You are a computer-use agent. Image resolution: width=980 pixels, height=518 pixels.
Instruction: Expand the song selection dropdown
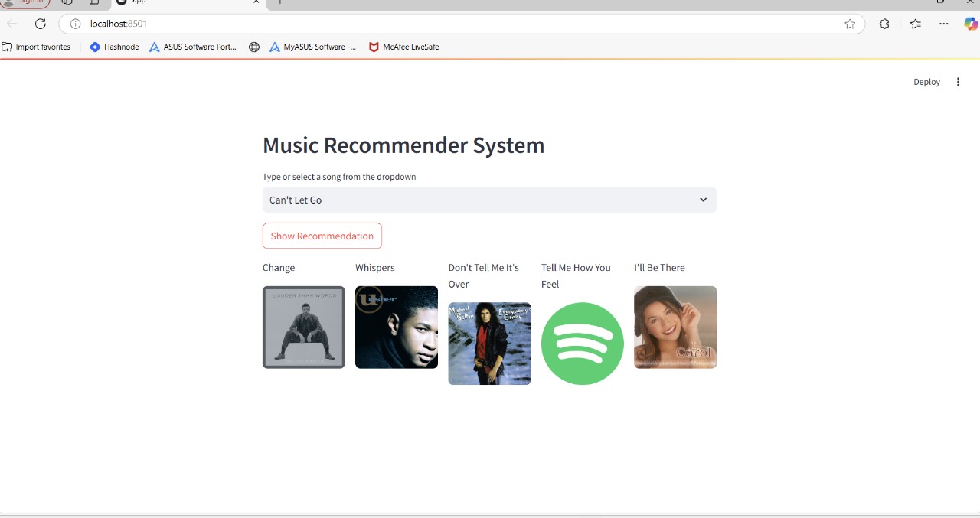point(702,200)
